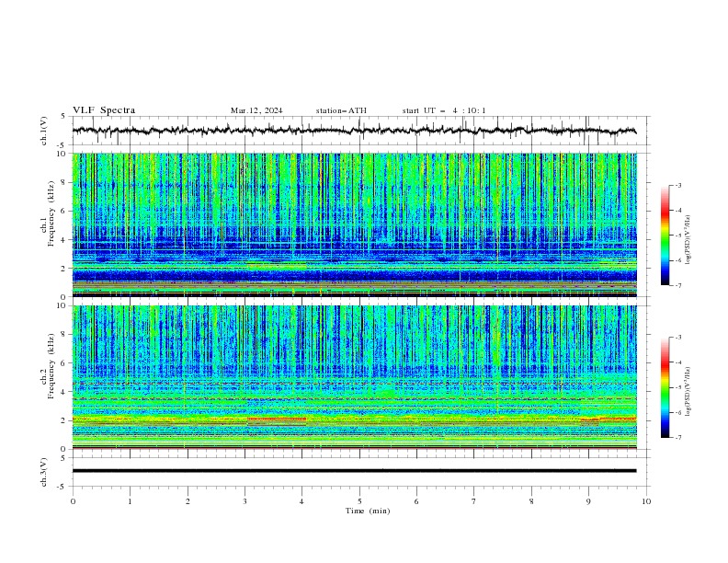This screenshot has height=563, width=728.
Task: Click the "ch.3(V)" axis label
Action: point(44,472)
